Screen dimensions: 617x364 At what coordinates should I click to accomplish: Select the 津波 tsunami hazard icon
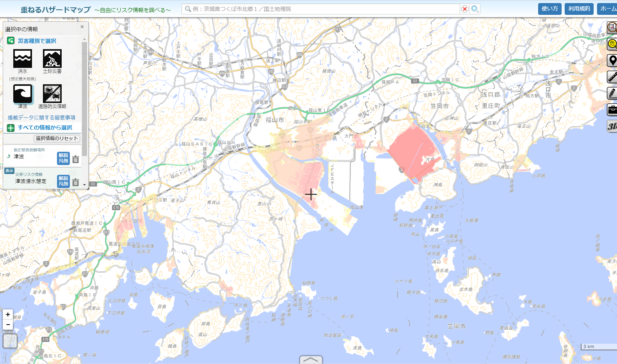(23, 94)
